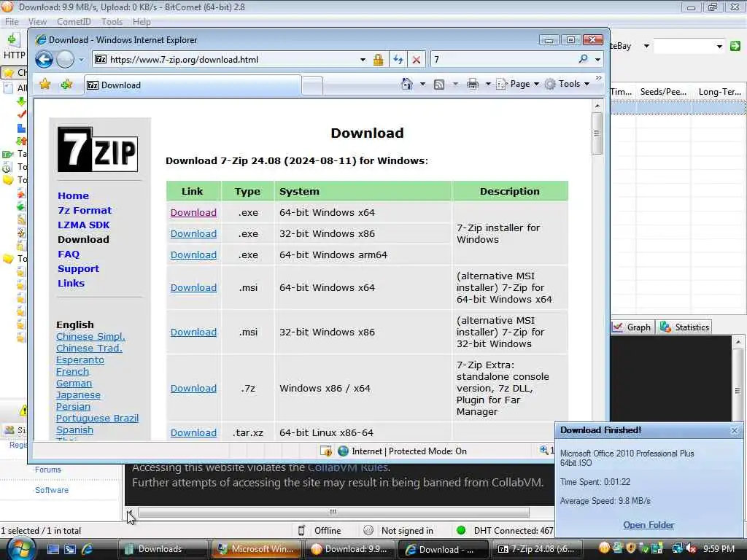Go to the 7-Zip Home page link
The width and height of the screenshot is (747, 560).
coord(73,195)
